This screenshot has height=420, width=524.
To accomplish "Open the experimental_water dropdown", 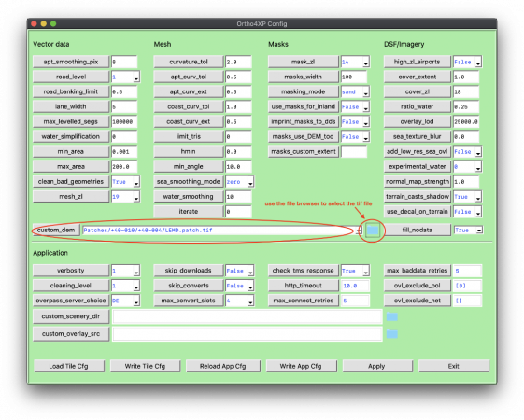I will 478,167.
